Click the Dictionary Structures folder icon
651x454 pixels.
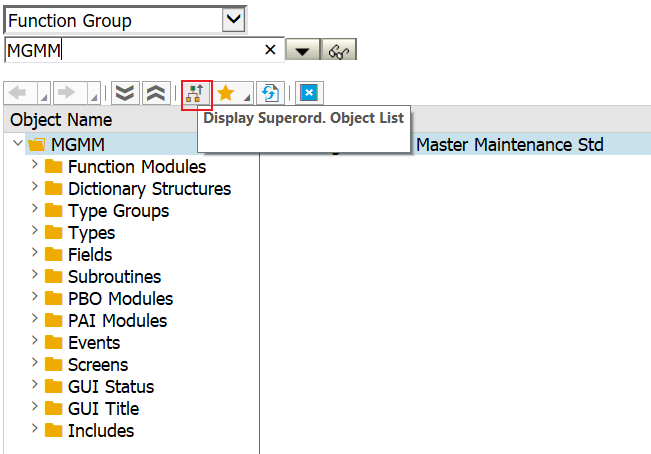pyautogui.click(x=54, y=188)
